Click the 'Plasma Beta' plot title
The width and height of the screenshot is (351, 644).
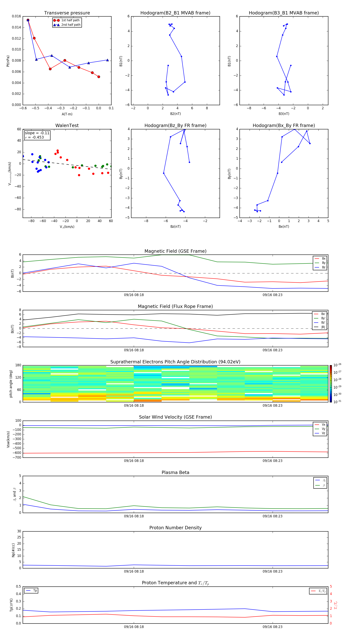(175, 472)
